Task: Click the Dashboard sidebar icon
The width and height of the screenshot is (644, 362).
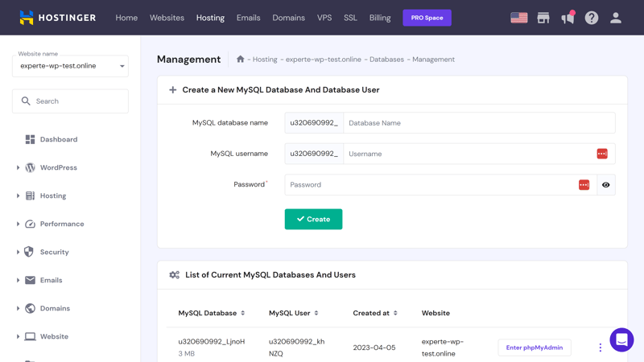Action: click(x=30, y=139)
